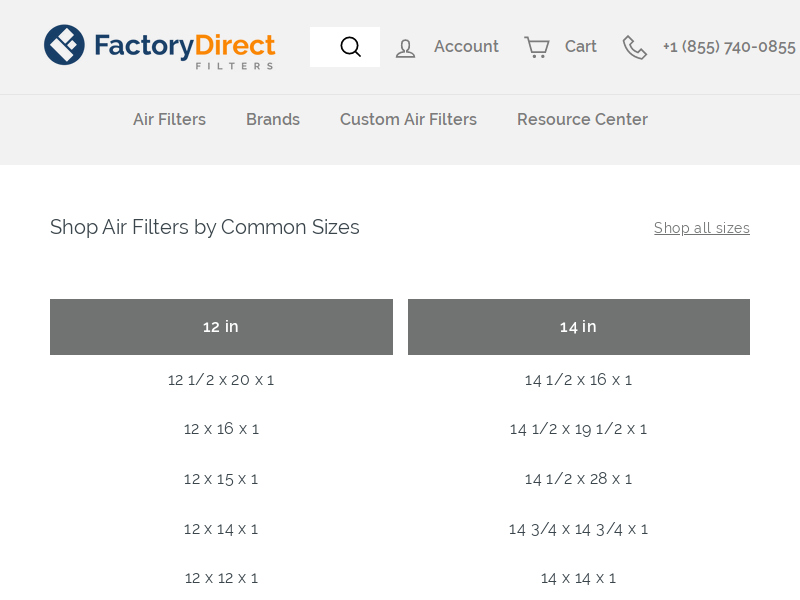Screen dimensions: 800x600
Task: Open the Brands menu
Action: [273, 119]
